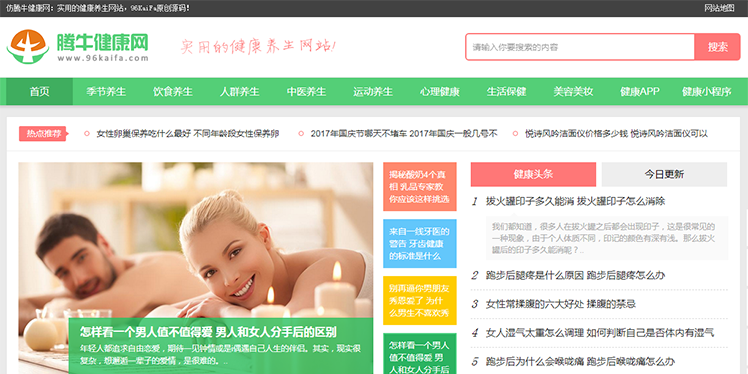Switch to the 今日更新 tab
Viewport: 748px width, 374px height.
tap(664, 174)
